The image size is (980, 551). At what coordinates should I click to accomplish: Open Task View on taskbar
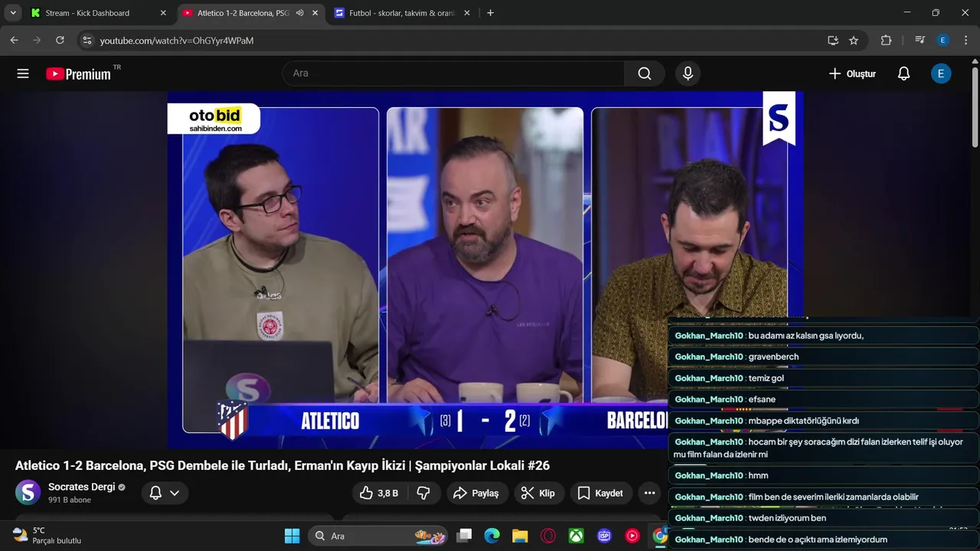tap(465, 536)
